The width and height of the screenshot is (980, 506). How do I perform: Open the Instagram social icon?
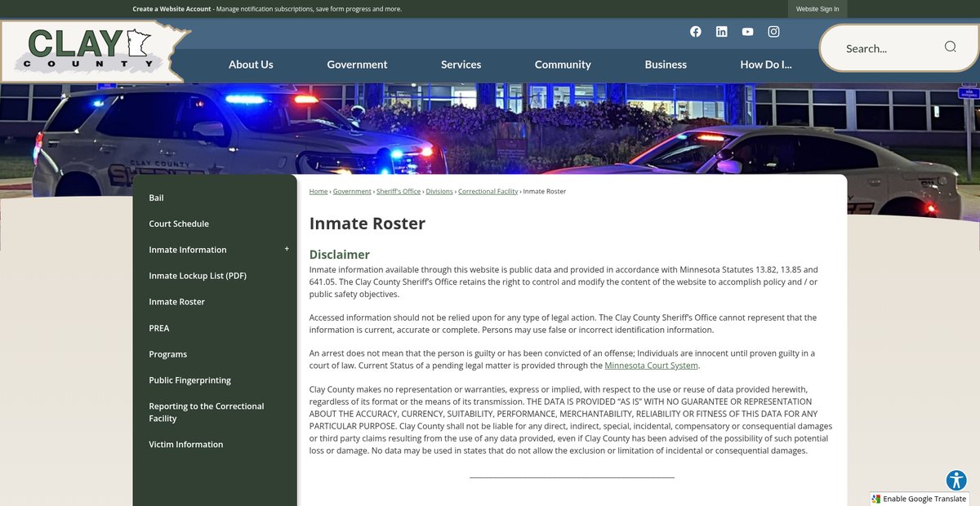(x=773, y=32)
